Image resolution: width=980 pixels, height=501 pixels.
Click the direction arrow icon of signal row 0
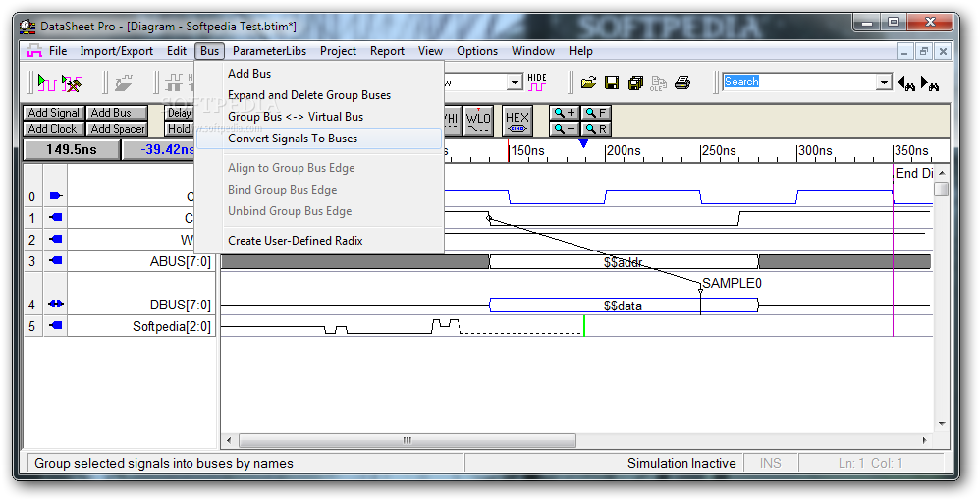click(56, 195)
